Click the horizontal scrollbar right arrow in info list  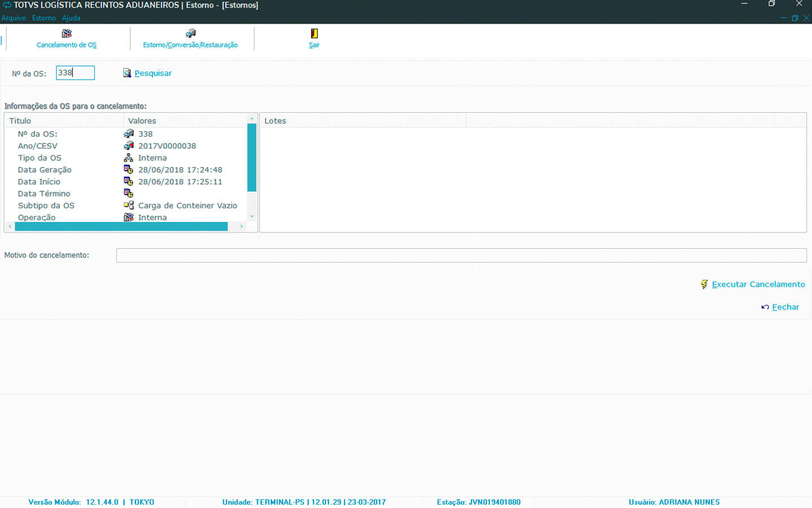tap(241, 226)
